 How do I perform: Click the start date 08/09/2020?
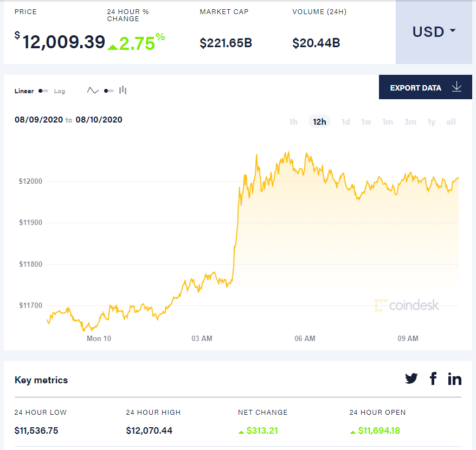point(38,120)
